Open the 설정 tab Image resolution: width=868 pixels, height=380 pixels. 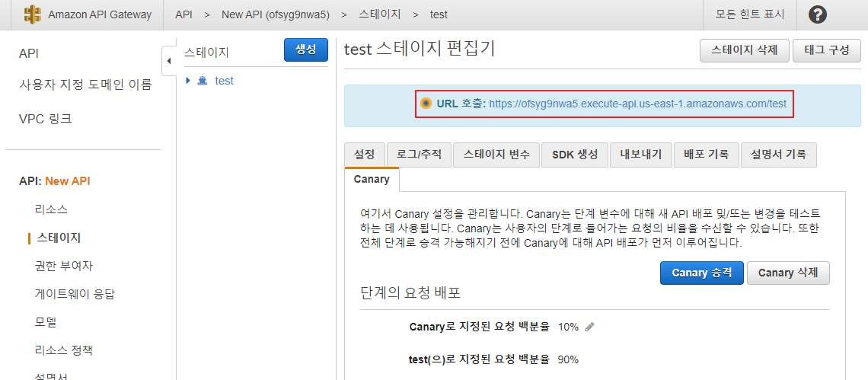364,155
